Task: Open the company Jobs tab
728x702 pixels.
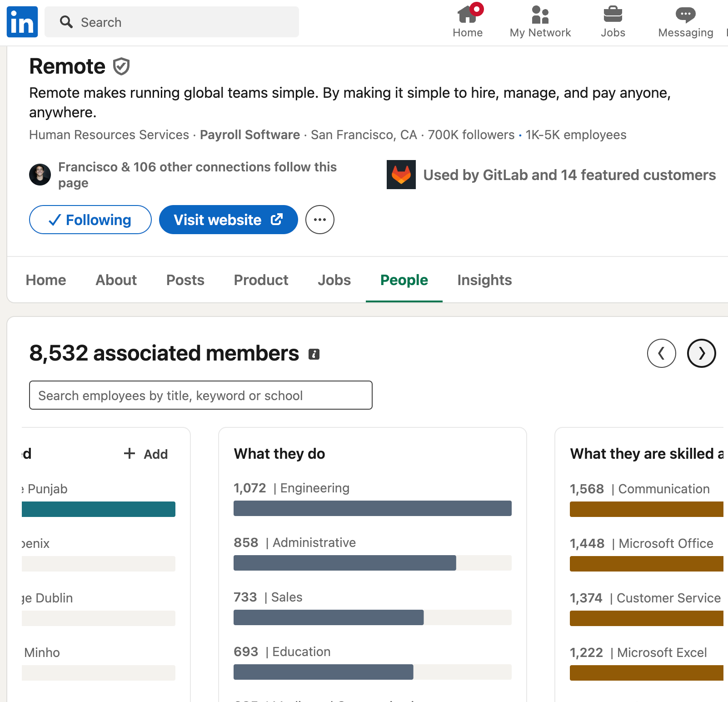Action: (x=334, y=280)
